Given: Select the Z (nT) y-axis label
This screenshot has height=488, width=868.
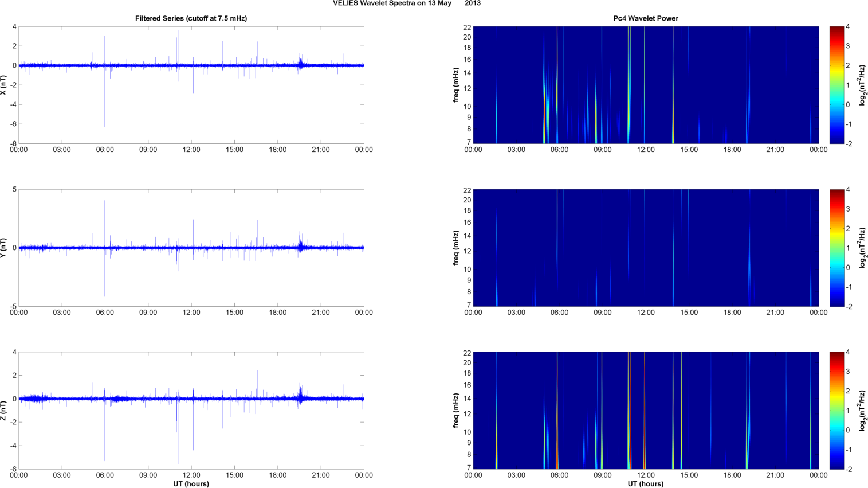Looking at the screenshot, I should coord(4,411).
